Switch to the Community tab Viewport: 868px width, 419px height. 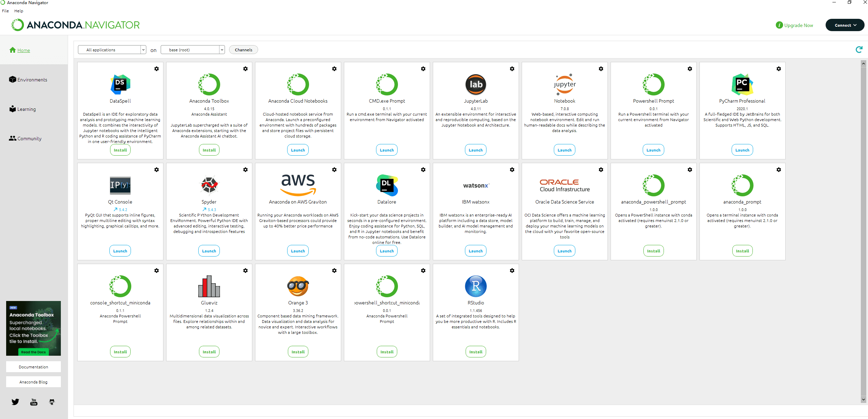pos(25,139)
